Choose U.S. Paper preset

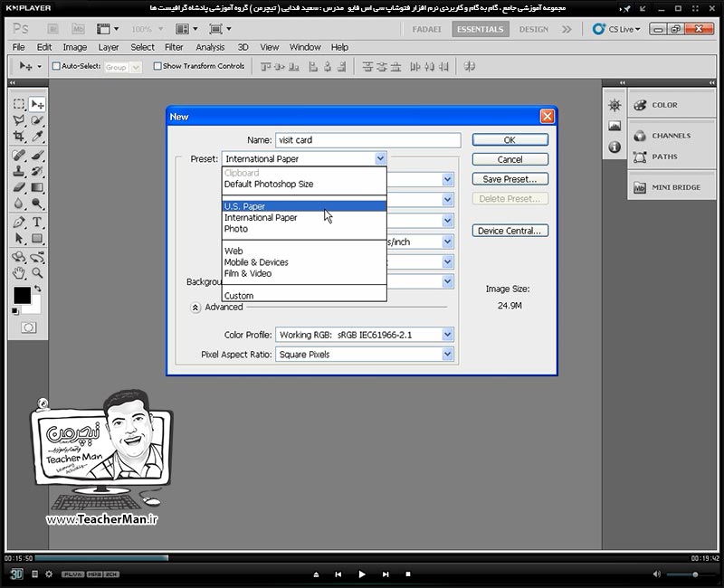pos(304,206)
